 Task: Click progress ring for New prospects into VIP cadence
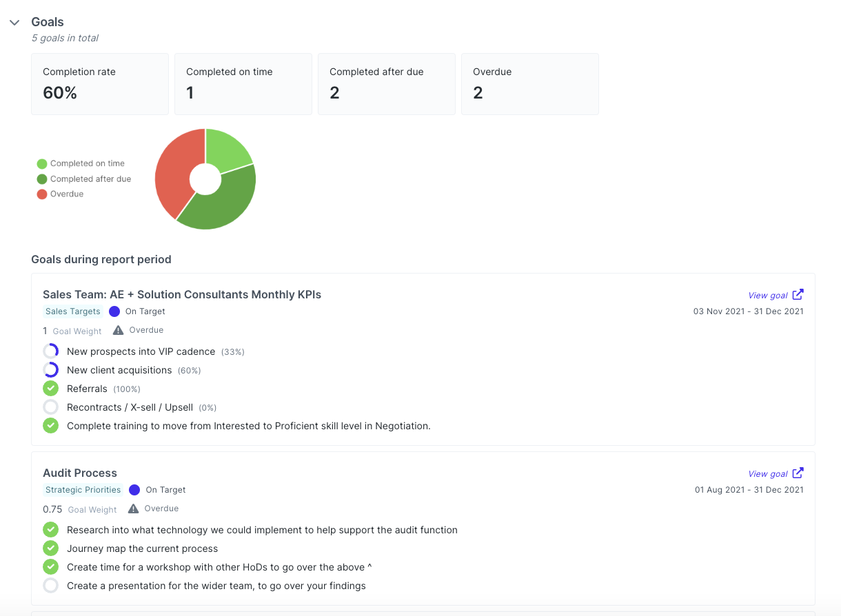pyautogui.click(x=50, y=351)
